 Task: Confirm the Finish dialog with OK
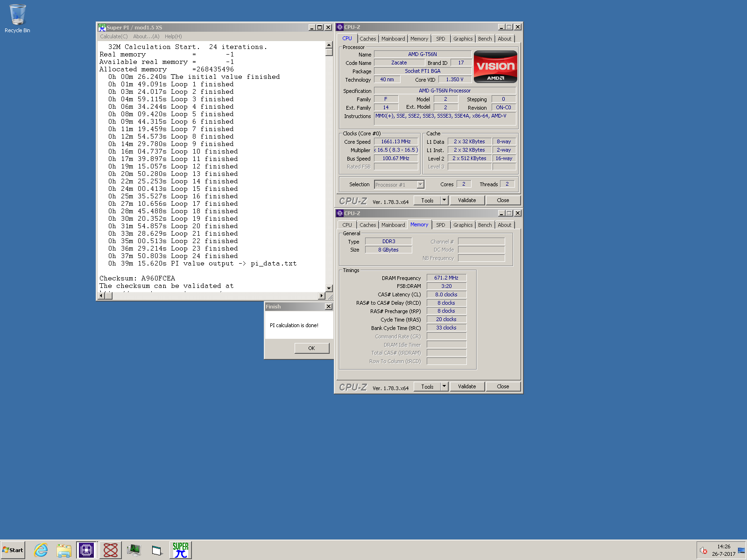[x=311, y=348]
